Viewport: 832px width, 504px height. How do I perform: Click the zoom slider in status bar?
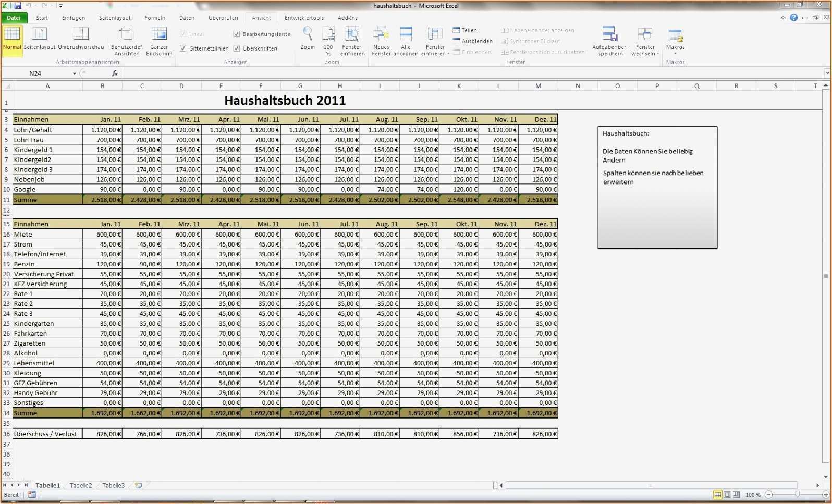pyautogui.click(x=797, y=494)
